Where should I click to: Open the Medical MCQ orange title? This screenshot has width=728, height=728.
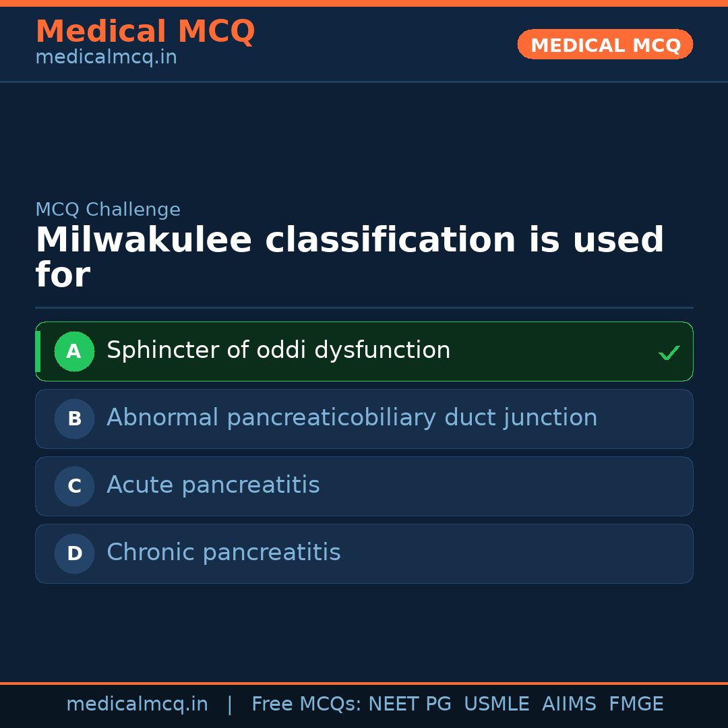[x=145, y=32]
